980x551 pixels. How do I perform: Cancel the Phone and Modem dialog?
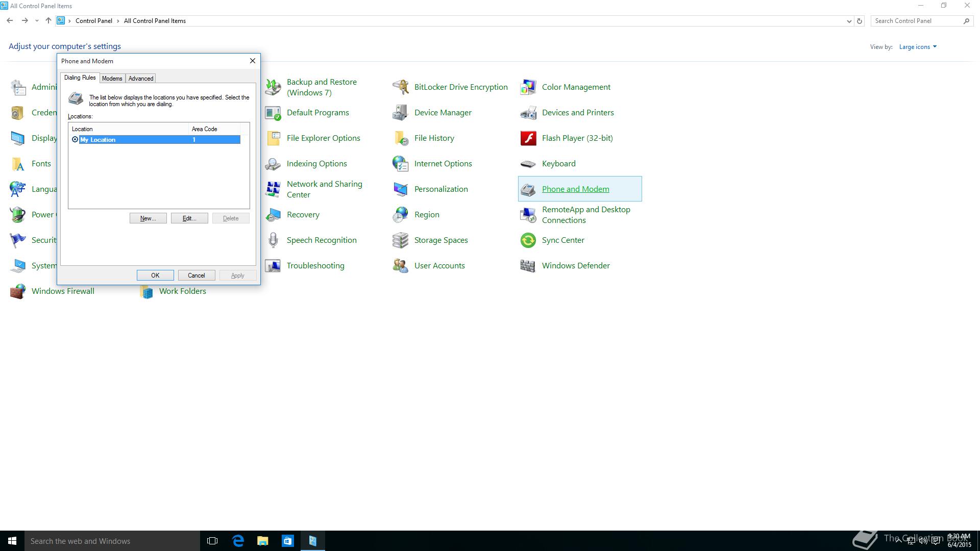pos(197,275)
